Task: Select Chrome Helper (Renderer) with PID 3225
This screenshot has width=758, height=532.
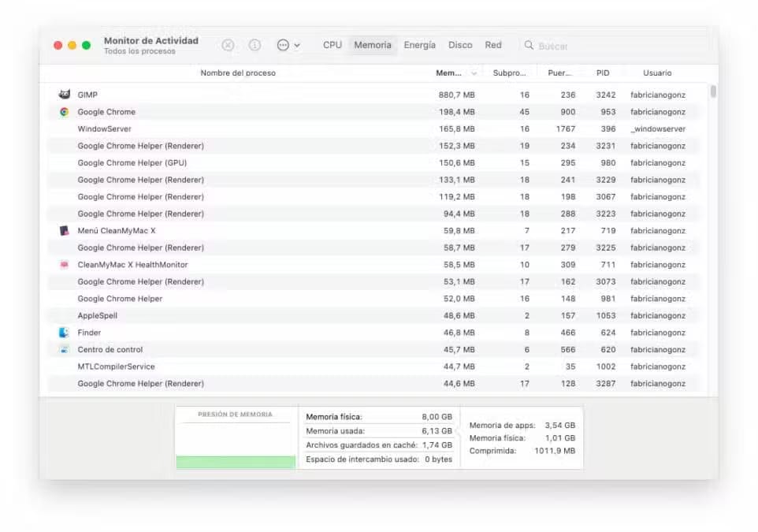Action: (x=372, y=247)
